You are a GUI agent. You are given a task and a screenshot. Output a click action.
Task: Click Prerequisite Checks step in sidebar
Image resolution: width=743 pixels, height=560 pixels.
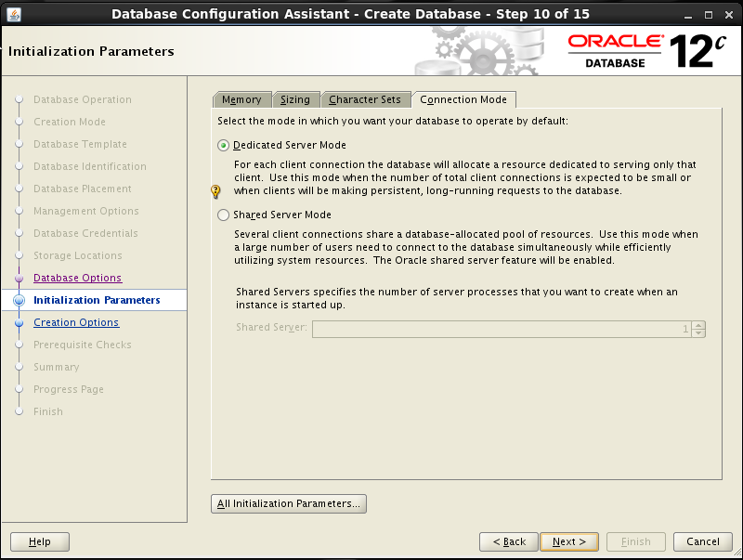(83, 345)
